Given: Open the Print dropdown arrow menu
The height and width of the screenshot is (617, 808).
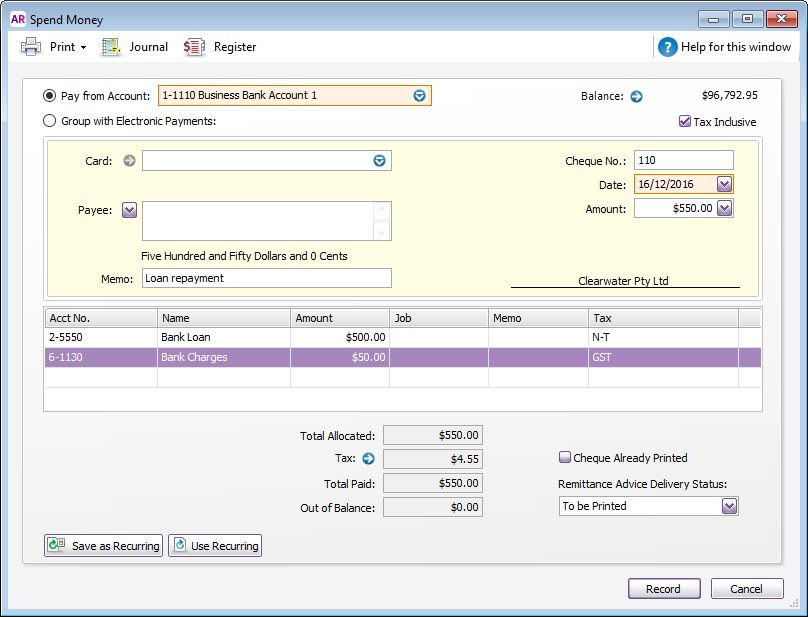Looking at the screenshot, I should tap(83, 48).
